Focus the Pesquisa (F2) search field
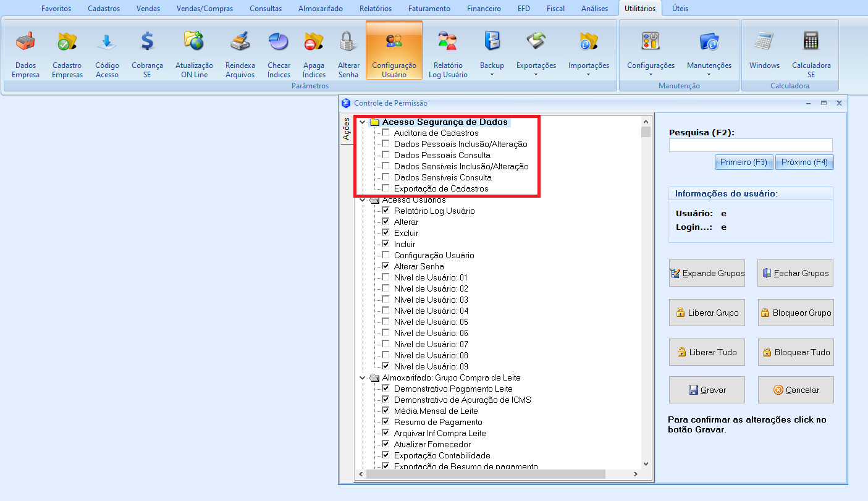 click(x=750, y=145)
